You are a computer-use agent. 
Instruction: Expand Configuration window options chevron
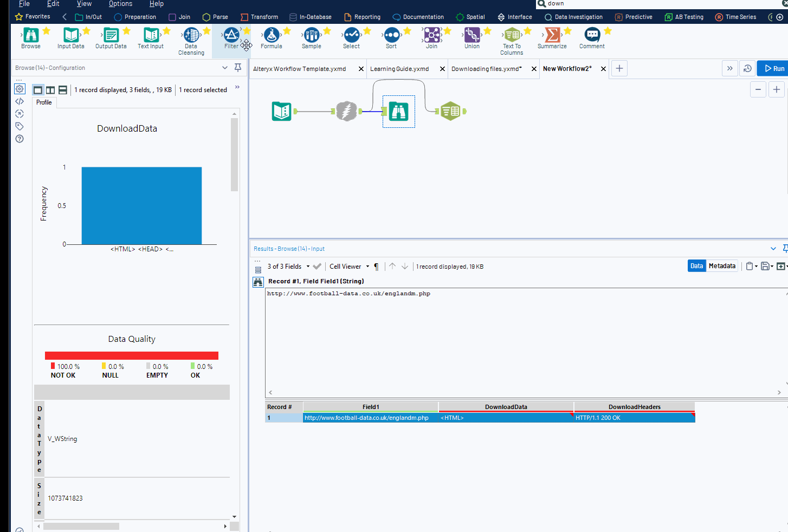click(x=225, y=68)
